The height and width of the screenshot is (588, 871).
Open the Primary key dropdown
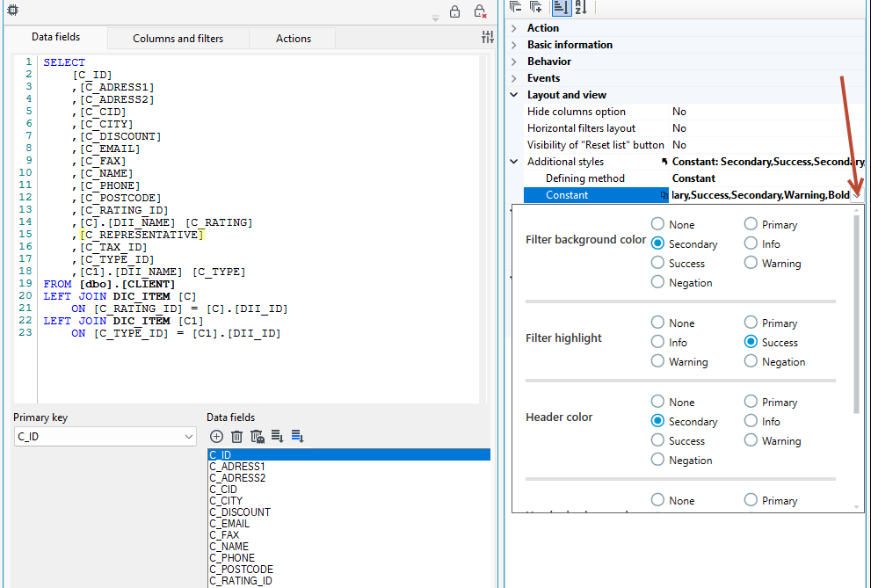(189, 437)
